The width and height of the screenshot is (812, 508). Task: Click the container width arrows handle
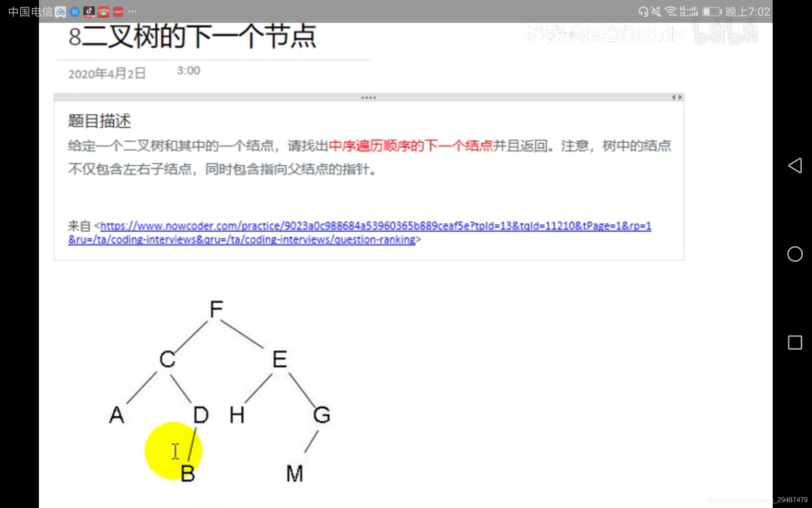tap(677, 97)
